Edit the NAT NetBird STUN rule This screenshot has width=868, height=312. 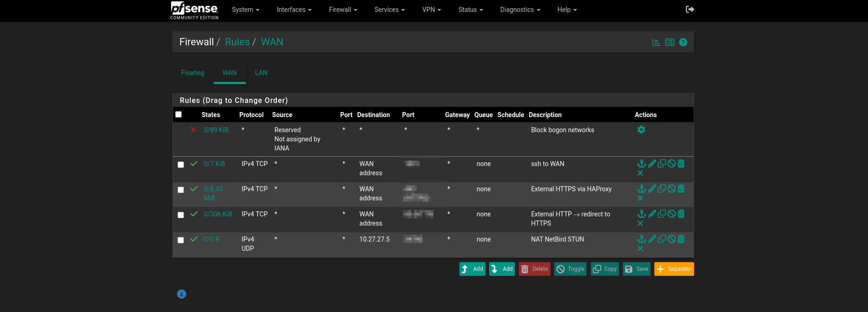pos(652,239)
